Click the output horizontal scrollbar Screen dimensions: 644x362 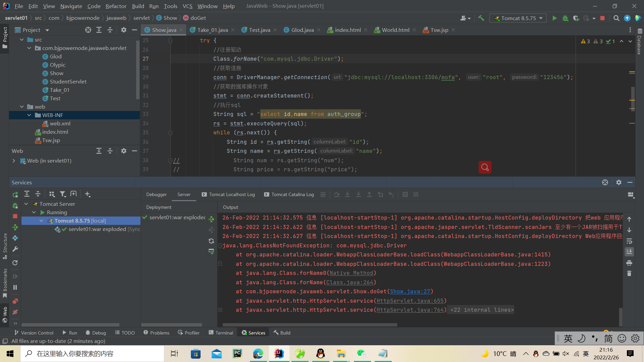click(x=309, y=325)
